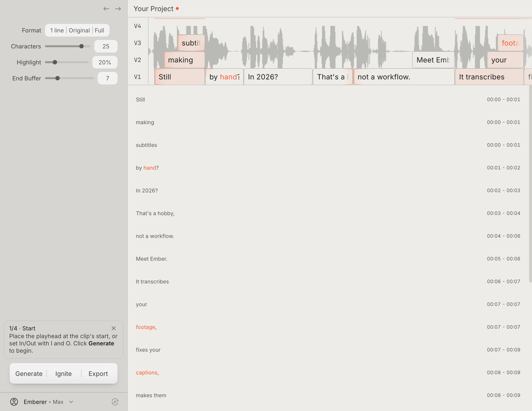The height and width of the screenshot is (411, 532).
Task: Select the 'subtit' clip on V3 track
Action: click(191, 43)
